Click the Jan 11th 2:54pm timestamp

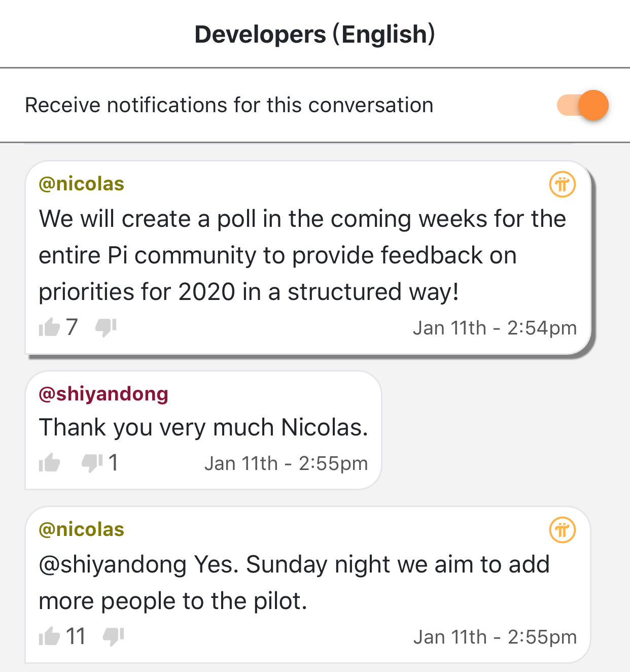495,328
